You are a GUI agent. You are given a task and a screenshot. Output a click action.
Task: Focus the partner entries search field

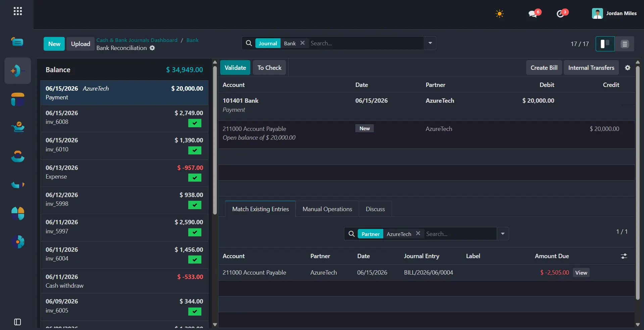460,234
